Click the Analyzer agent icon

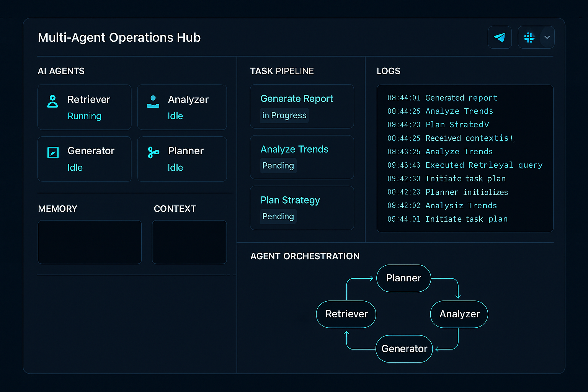pos(153,101)
